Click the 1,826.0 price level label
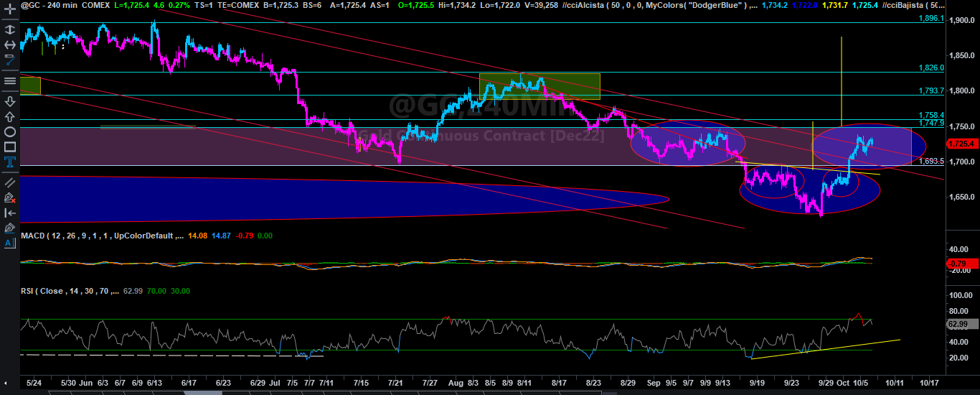 pyautogui.click(x=932, y=68)
